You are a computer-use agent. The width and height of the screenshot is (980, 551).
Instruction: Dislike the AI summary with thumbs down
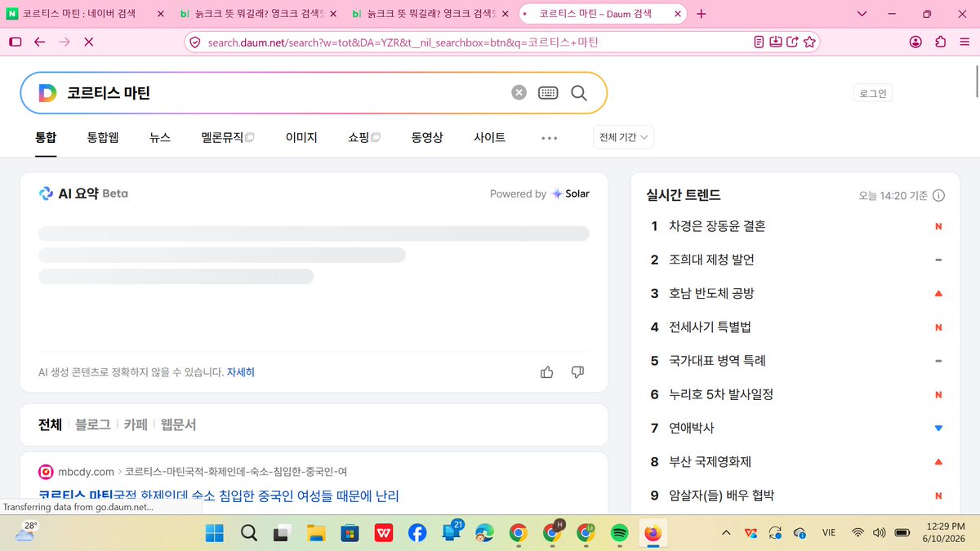point(577,372)
